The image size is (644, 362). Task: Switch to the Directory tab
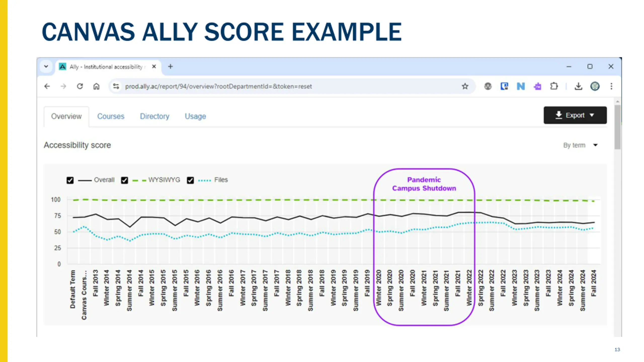(x=154, y=116)
